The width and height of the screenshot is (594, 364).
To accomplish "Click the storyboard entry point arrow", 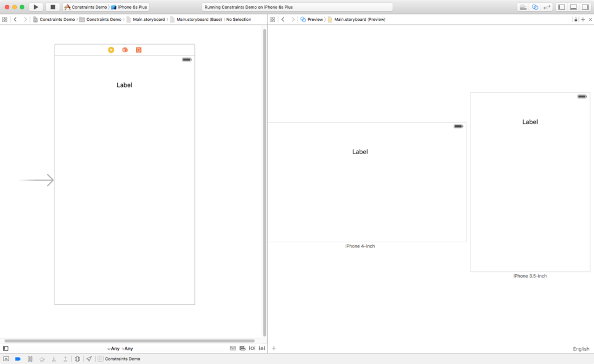I will [37, 180].
